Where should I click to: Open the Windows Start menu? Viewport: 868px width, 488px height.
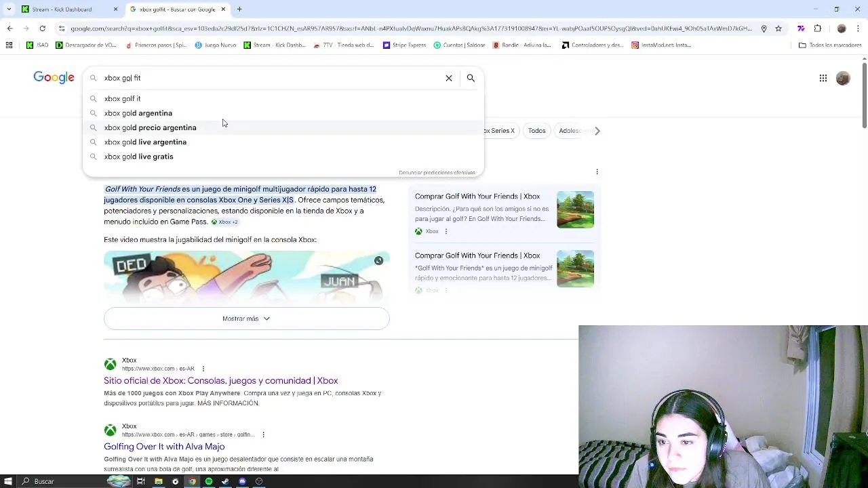tap(8, 481)
